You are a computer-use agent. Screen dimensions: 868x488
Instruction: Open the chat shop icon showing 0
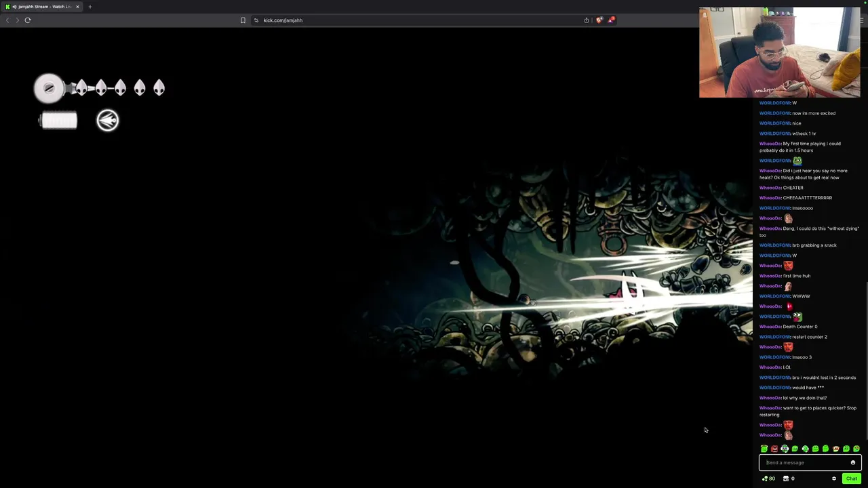point(789,479)
